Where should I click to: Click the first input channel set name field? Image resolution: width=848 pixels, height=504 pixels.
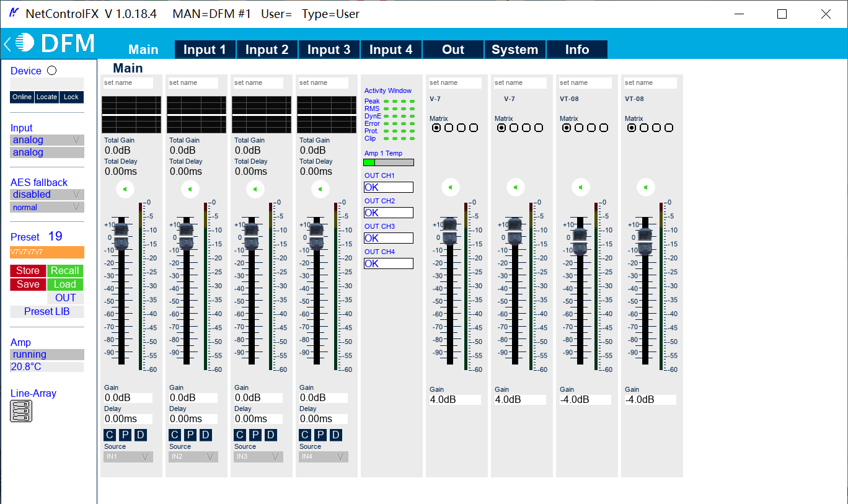128,83
